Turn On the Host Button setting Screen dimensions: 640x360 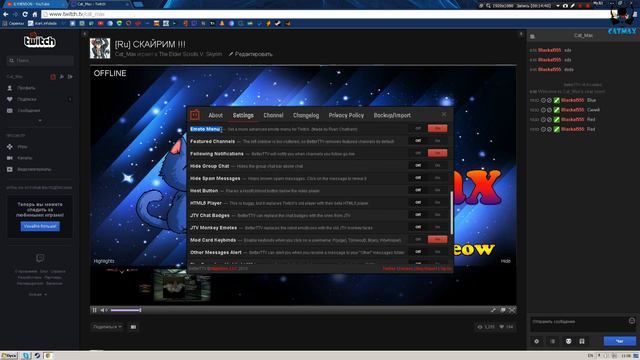point(438,190)
